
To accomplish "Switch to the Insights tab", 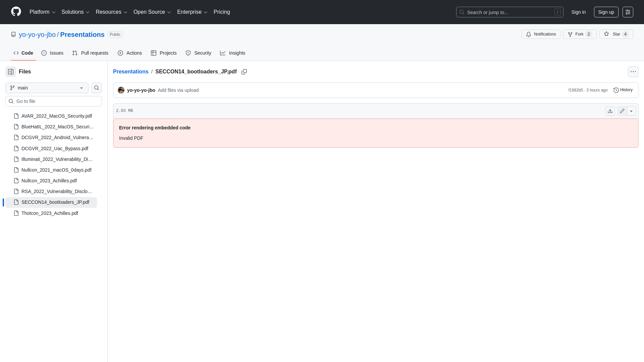I will point(233,53).
